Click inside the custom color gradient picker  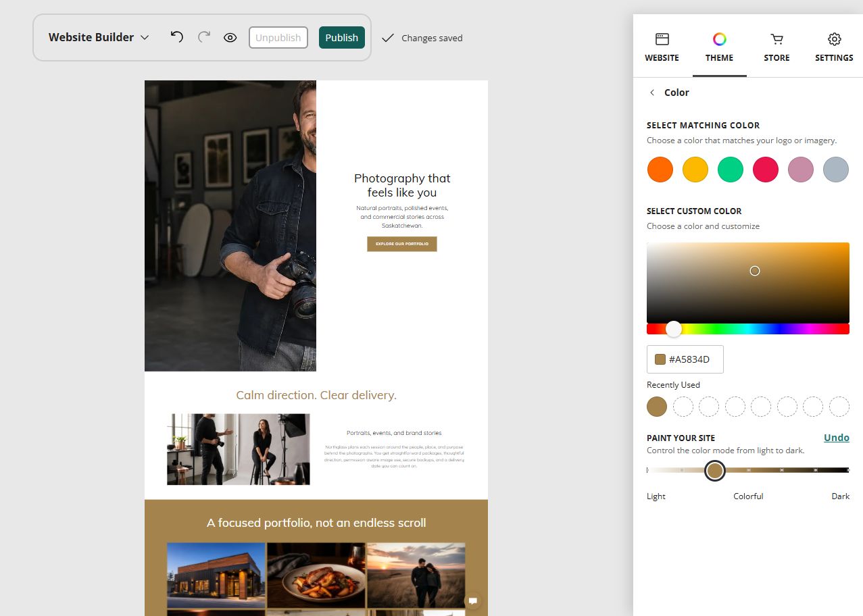tap(748, 282)
